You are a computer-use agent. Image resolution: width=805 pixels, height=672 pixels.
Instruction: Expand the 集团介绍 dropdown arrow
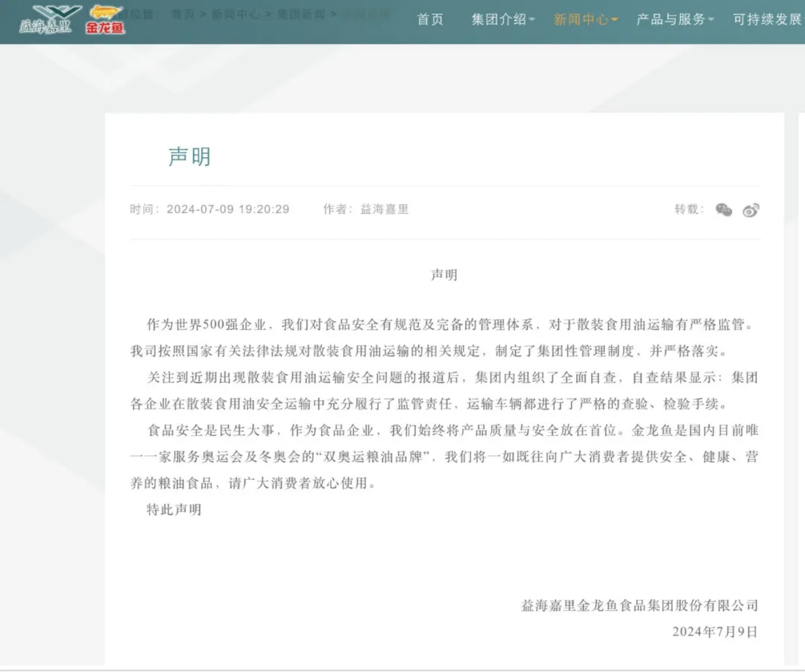click(x=532, y=20)
